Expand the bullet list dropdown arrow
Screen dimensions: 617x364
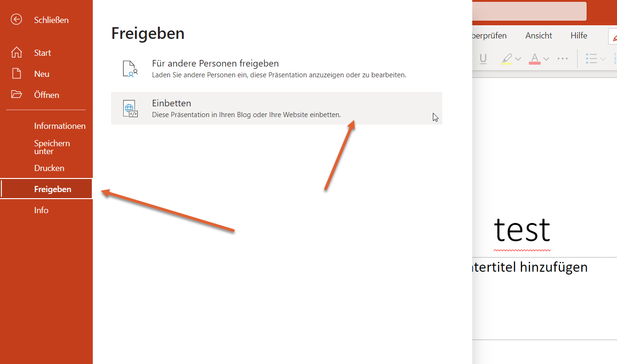click(603, 59)
